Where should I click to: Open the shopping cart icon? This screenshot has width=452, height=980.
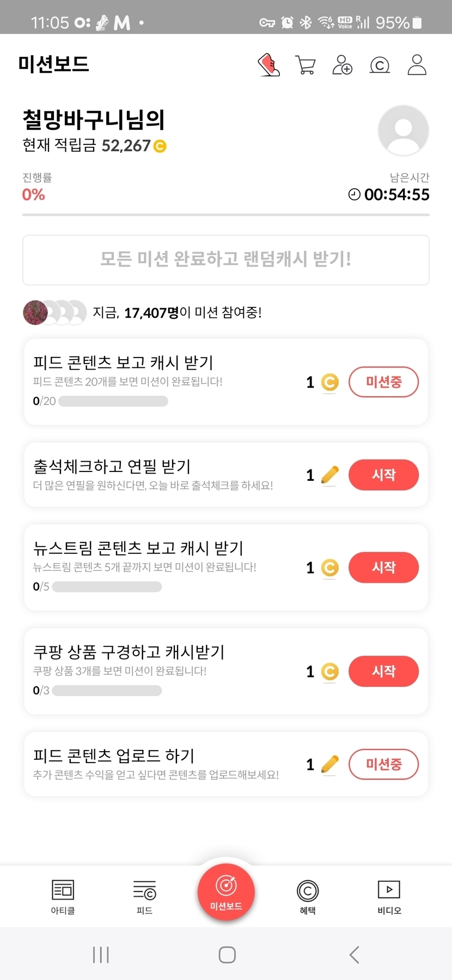click(x=305, y=65)
